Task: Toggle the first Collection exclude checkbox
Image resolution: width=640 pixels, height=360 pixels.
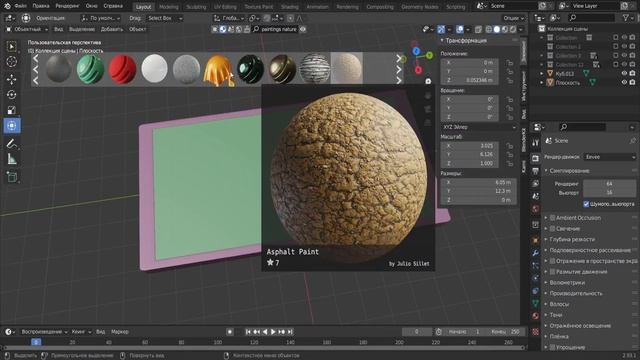Action: point(616,38)
